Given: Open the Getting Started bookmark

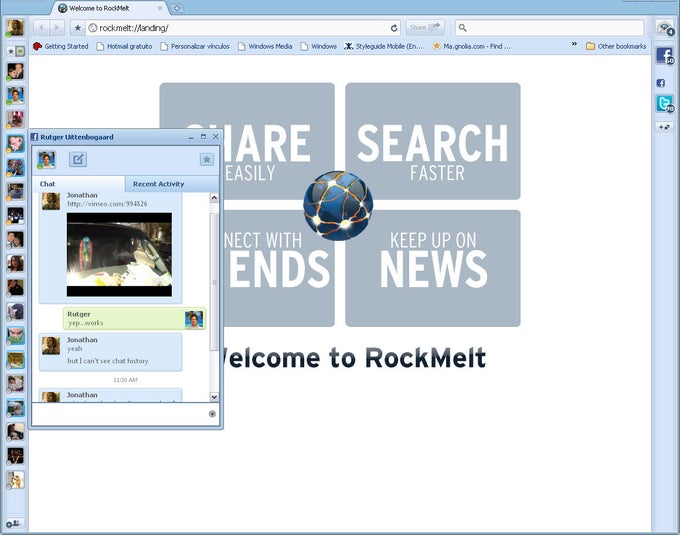Looking at the screenshot, I should [61, 46].
